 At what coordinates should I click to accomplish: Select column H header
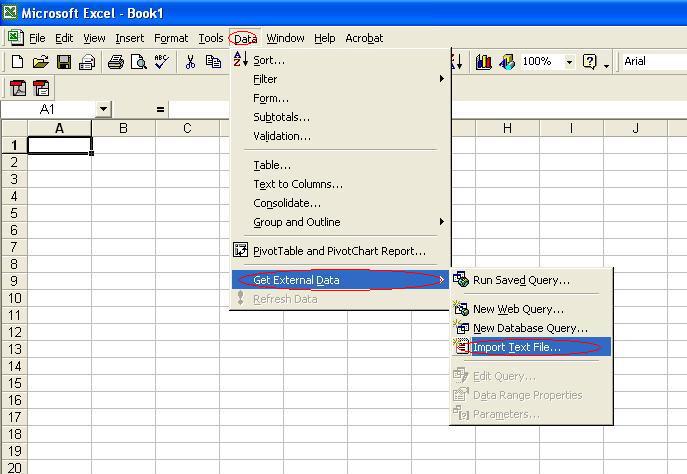[507, 128]
